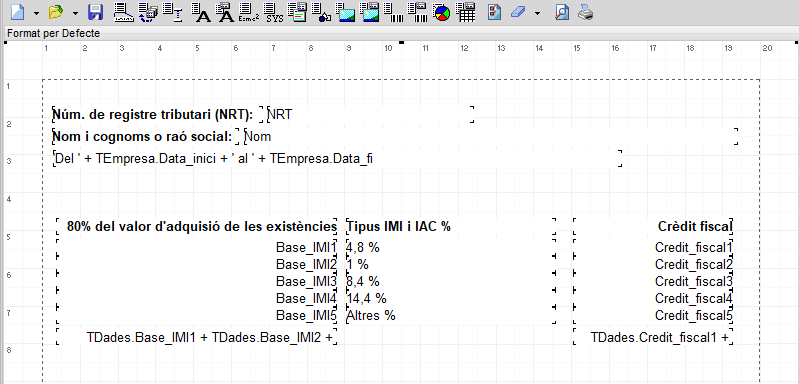This screenshot has height=384, width=799.
Task: Select the Credit_fiscal2 field
Action: 653,264
